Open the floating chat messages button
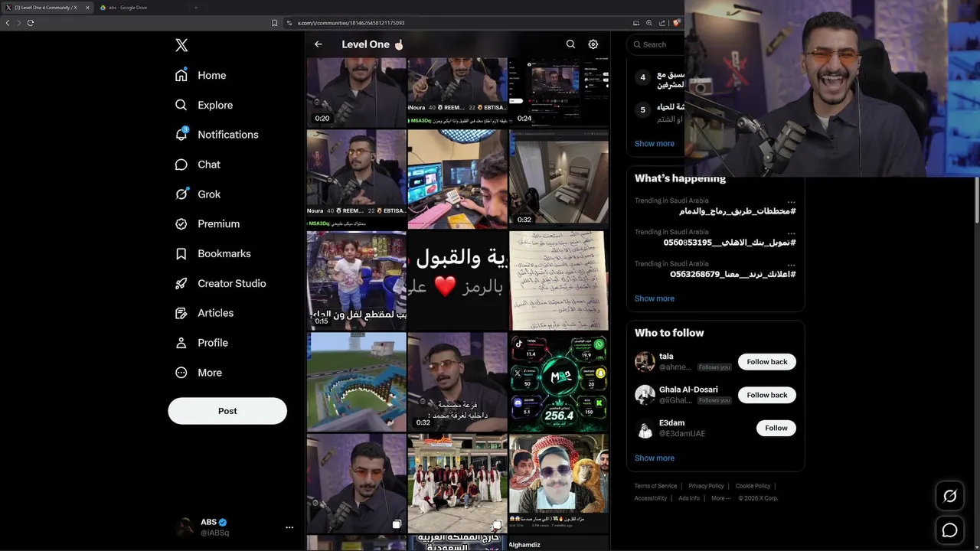The height and width of the screenshot is (551, 980). [x=949, y=530]
